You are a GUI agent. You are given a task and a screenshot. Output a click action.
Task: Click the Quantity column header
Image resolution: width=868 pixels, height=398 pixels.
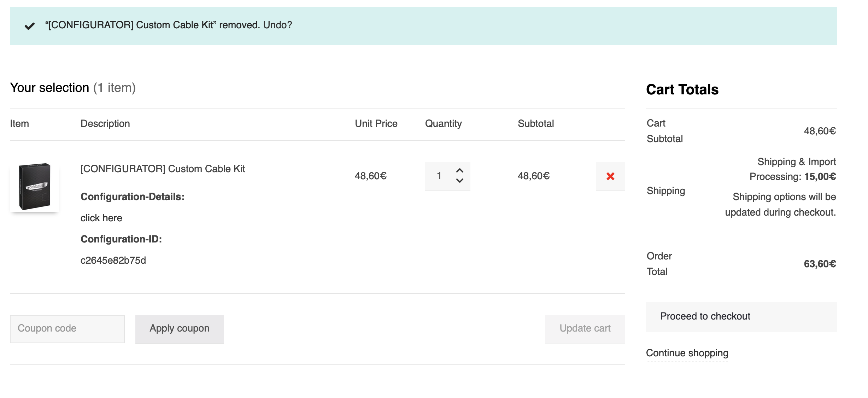[443, 123]
